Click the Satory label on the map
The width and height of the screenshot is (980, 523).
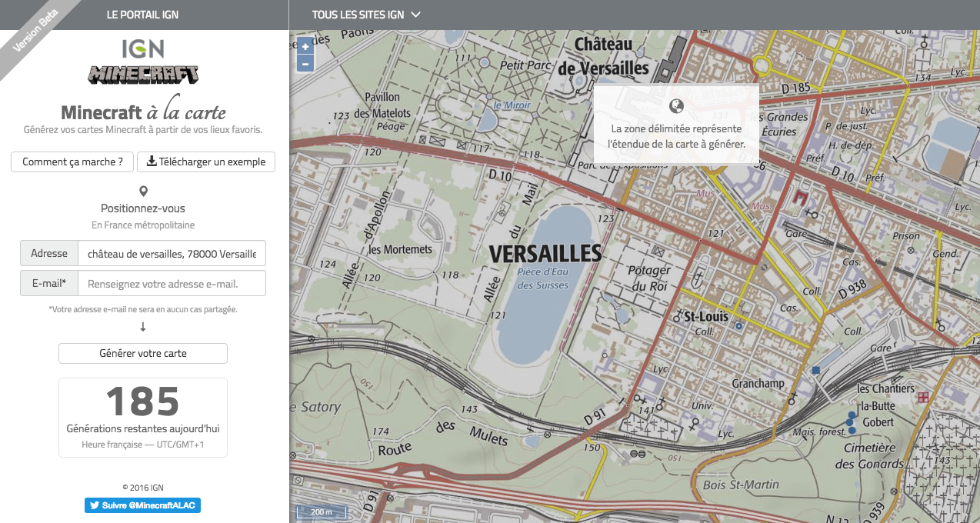(x=316, y=407)
